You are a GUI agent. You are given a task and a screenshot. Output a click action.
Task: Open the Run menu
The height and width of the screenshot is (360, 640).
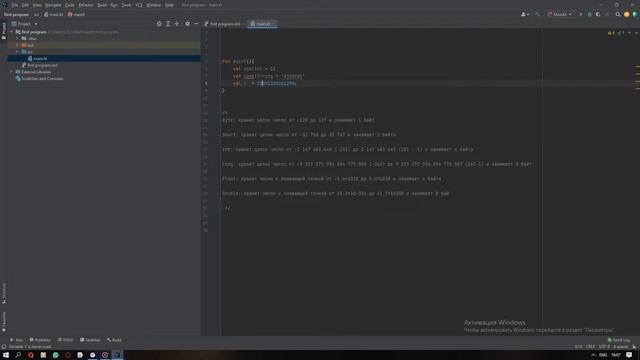(x=114, y=5)
